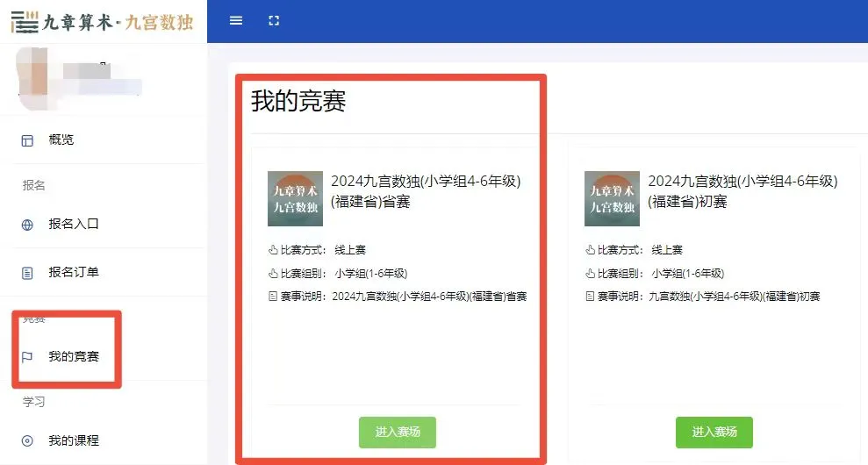Viewport: 868px width, 465px height.
Task: Click document icon beside 赛事说明 in 初赛 card
Action: [590, 297]
